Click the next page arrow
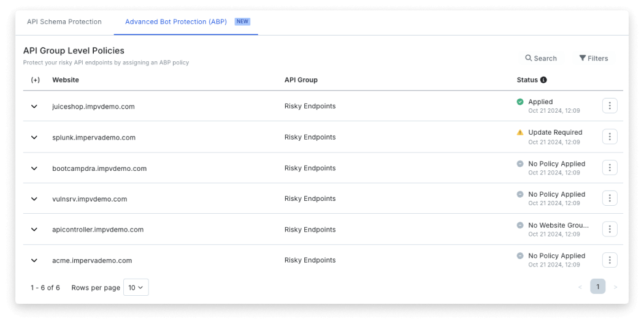Image resolution: width=644 pixels, height=324 pixels. pos(615,287)
